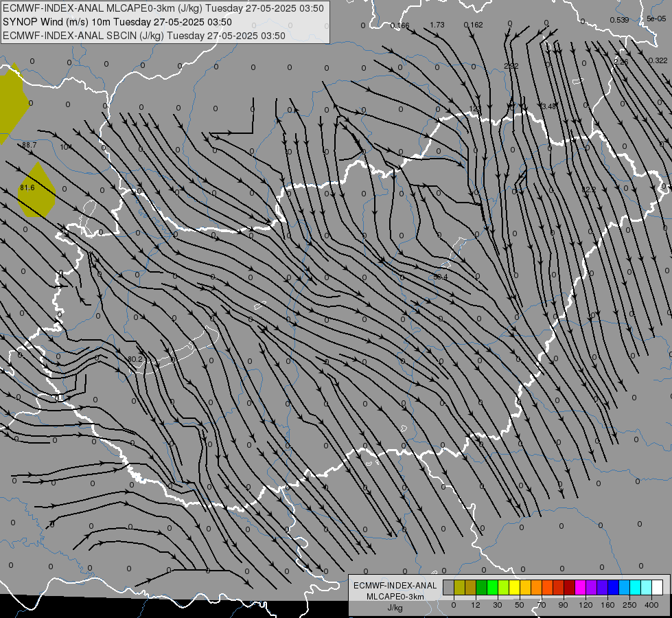Image resolution: width=672 pixels, height=618 pixels.
Task: Click the pure blue legend swatch
Action: click(613, 587)
